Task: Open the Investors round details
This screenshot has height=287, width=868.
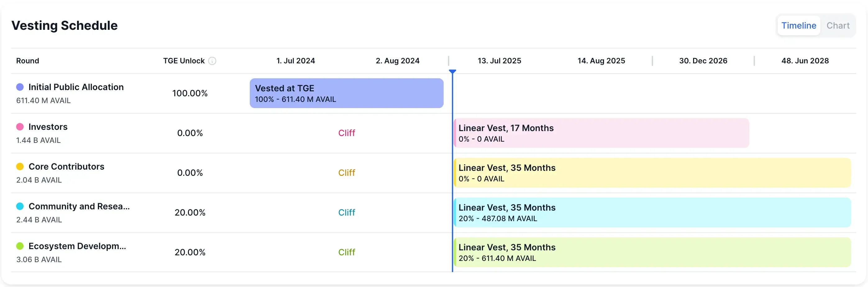Action: [48, 127]
